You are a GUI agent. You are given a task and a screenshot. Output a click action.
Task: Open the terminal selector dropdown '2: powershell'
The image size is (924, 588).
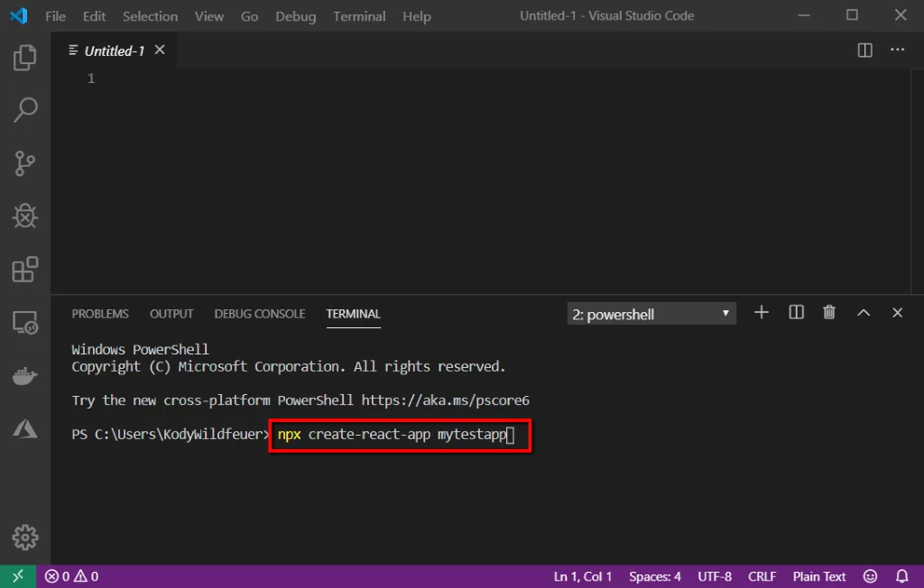651,314
